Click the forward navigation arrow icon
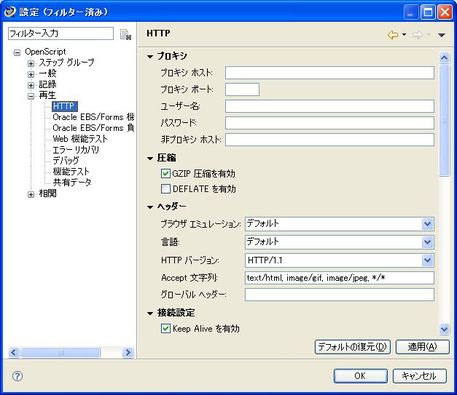 coord(417,34)
